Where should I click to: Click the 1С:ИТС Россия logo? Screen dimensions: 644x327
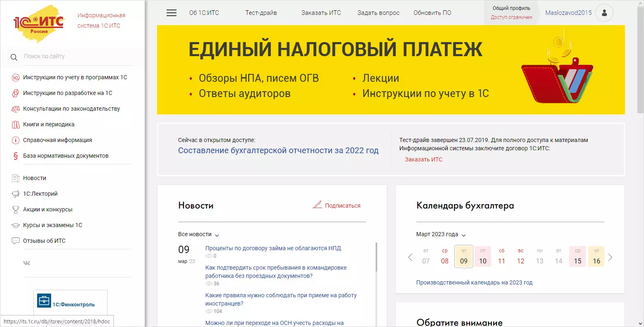point(39,24)
